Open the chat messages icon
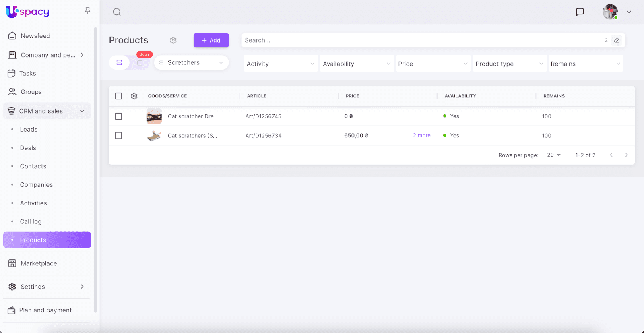 click(580, 12)
